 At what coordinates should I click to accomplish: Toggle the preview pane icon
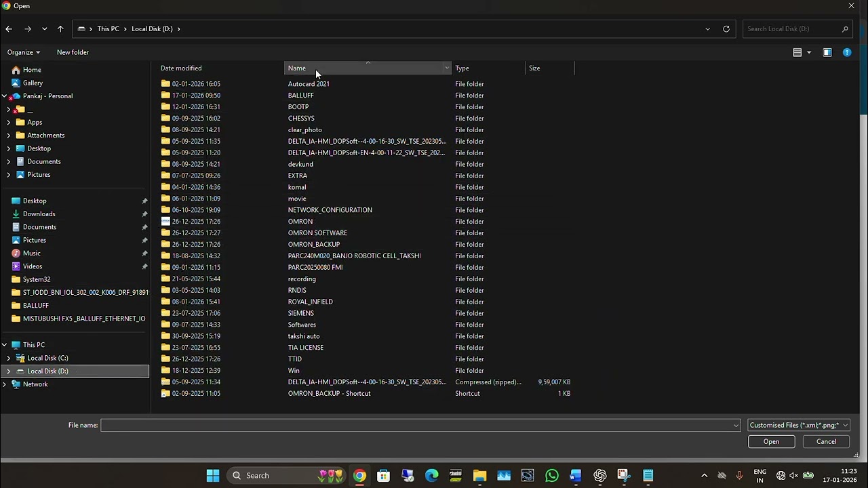coord(827,52)
